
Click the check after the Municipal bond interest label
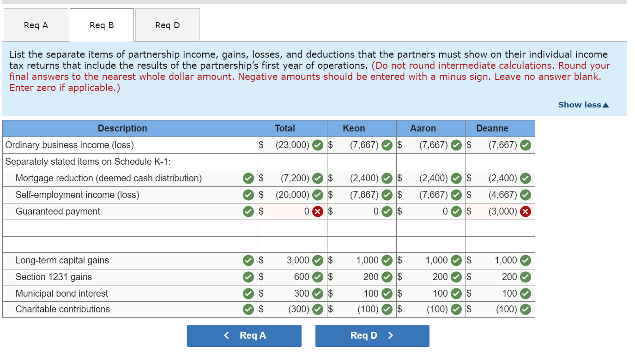248,294
